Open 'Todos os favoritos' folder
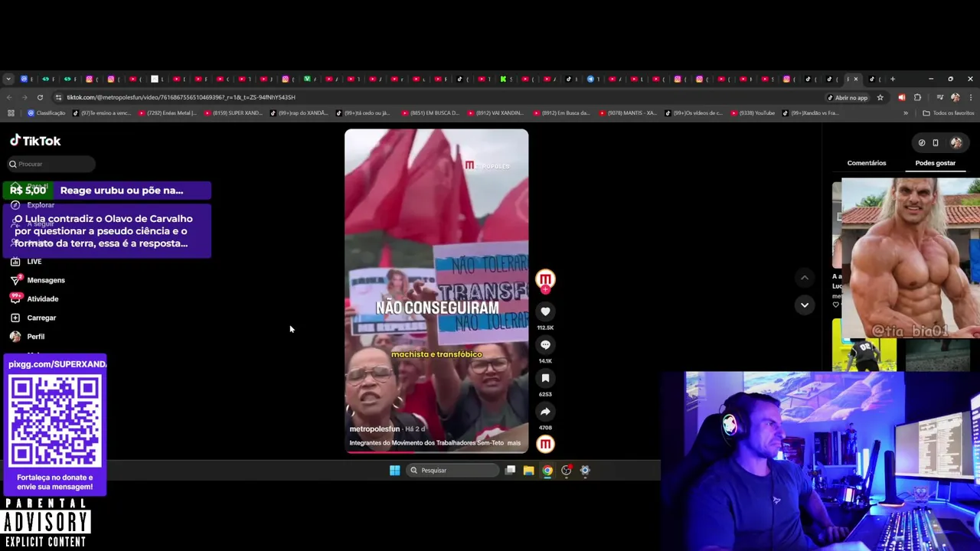 948,113
